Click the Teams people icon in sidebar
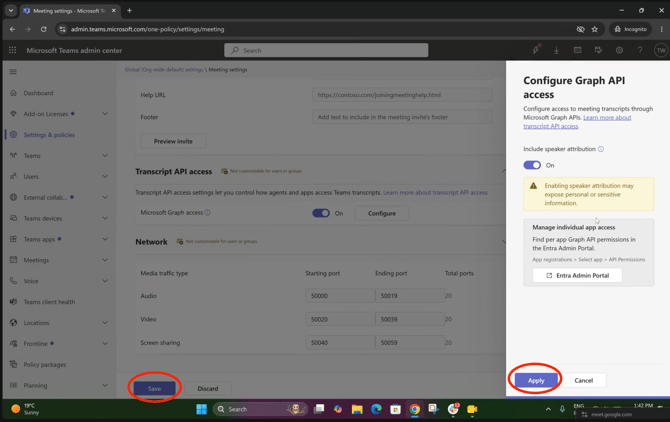This screenshot has height=422, width=670. 13,155
